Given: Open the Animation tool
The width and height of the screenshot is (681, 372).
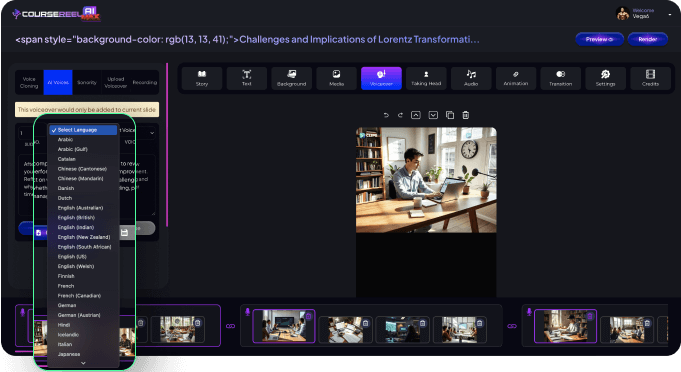Looking at the screenshot, I should (516, 78).
